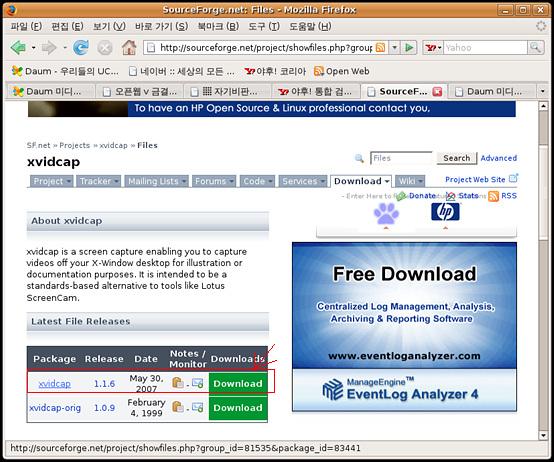Open the release notes icon for xvidcap-orig 1.0.9
Screen dimensions: 554x462
(178, 407)
